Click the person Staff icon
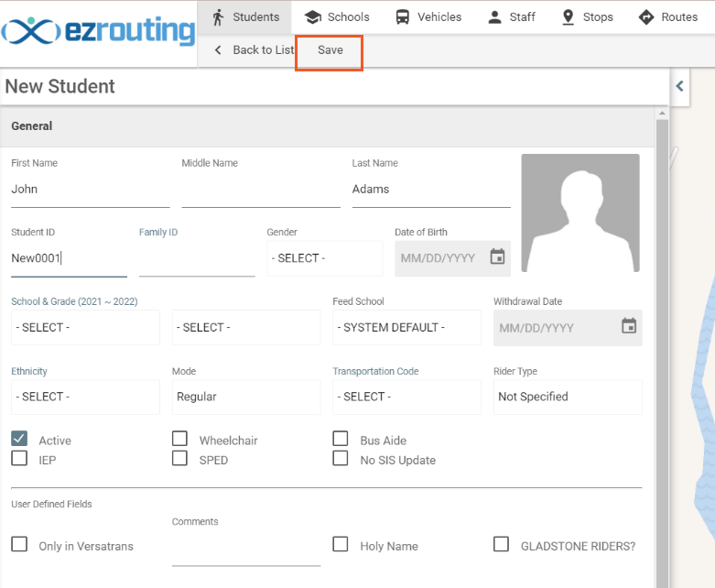The height and width of the screenshot is (588, 715). [x=494, y=17]
